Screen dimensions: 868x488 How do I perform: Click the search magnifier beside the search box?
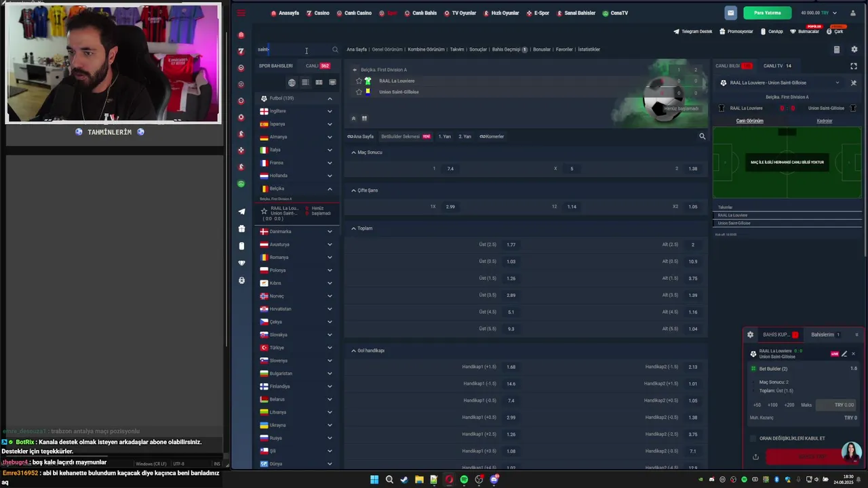[x=335, y=49]
